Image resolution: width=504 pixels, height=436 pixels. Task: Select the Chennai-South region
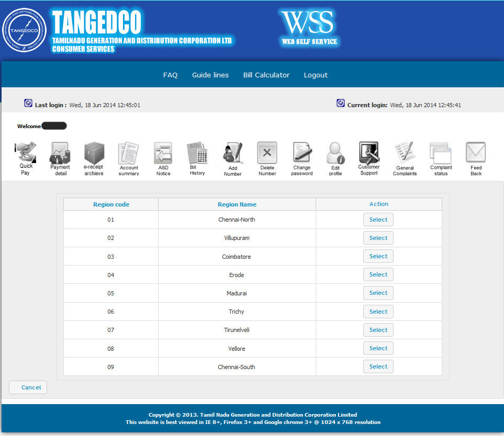coord(378,366)
